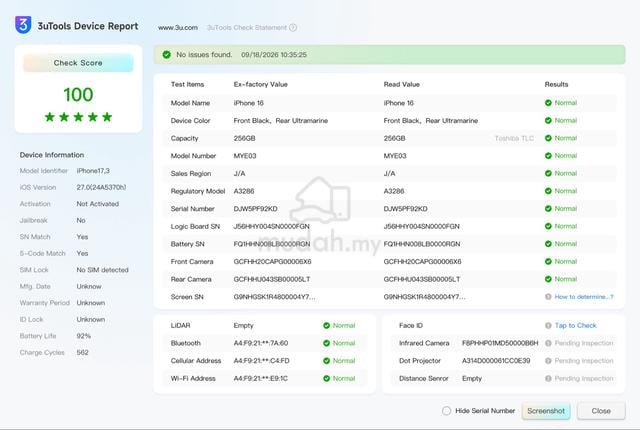Click Dot Projector pending inspection icon
Image resolution: width=640 pixels, height=430 pixels.
[x=548, y=361]
